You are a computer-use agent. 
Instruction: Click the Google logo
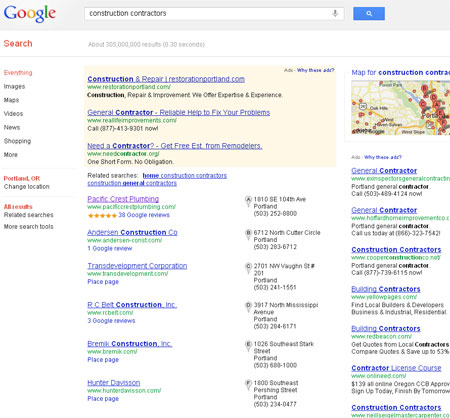[30, 14]
